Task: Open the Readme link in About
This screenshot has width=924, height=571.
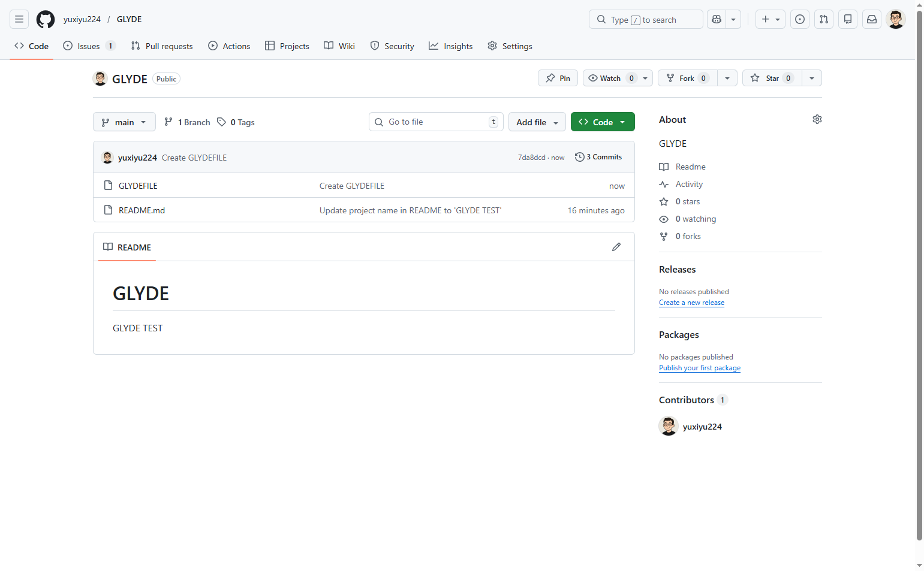Action: (682, 167)
